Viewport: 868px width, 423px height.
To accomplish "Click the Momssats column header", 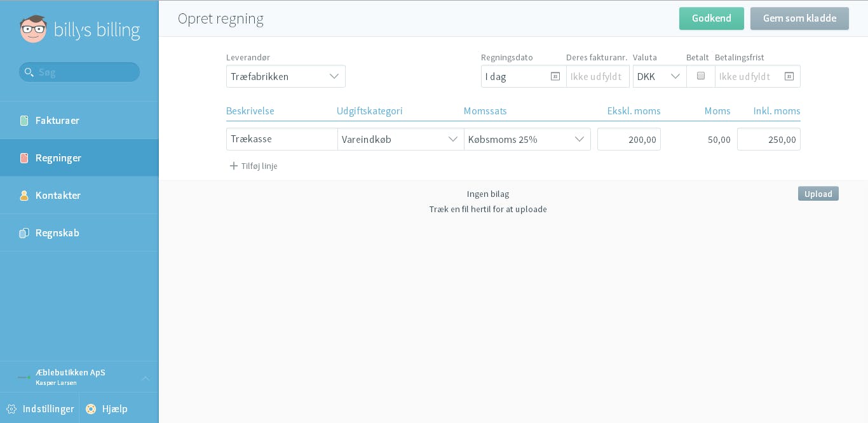I will pos(485,111).
